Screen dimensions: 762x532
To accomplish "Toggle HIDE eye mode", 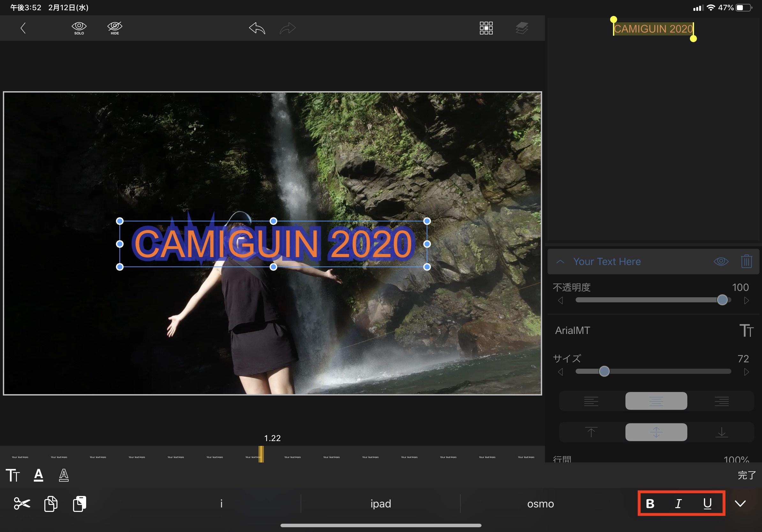I will [115, 28].
